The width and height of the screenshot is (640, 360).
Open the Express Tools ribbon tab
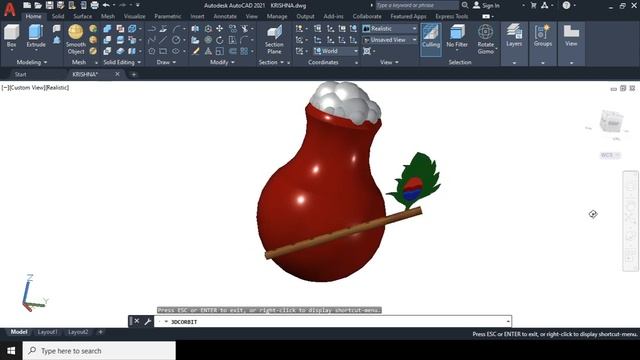click(x=451, y=16)
